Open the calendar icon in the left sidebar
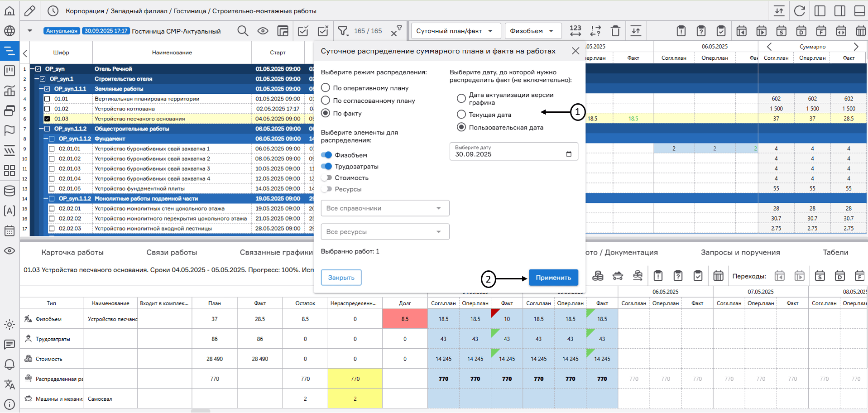 click(10, 231)
